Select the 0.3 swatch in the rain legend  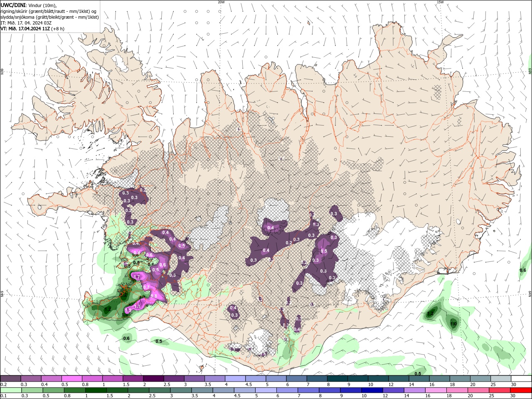[x=32, y=390]
